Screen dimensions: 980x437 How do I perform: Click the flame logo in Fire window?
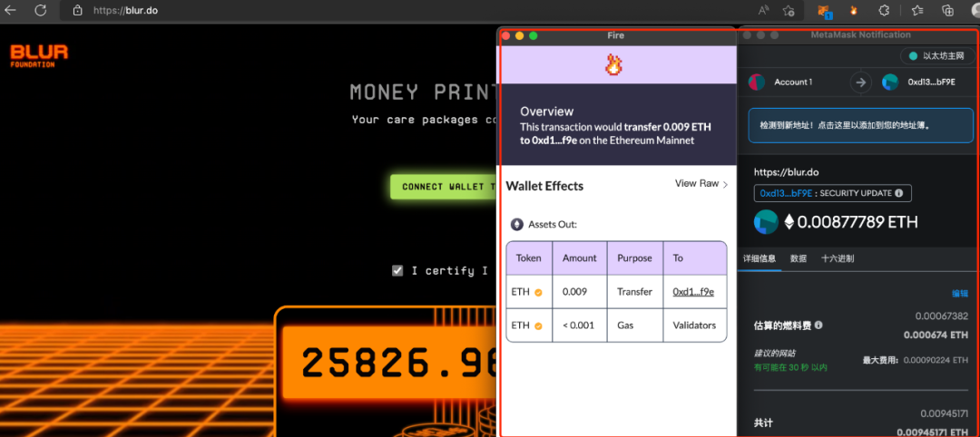(613, 65)
